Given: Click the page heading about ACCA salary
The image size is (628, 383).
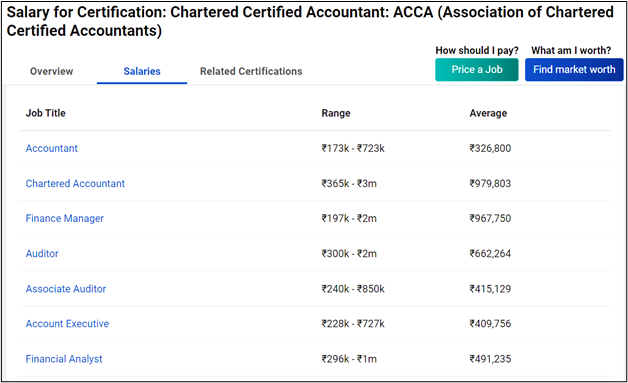Looking at the screenshot, I should [x=310, y=21].
